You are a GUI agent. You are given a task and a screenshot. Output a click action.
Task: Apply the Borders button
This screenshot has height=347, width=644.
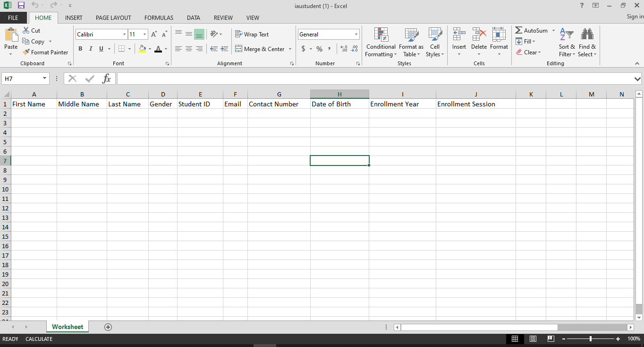click(121, 49)
